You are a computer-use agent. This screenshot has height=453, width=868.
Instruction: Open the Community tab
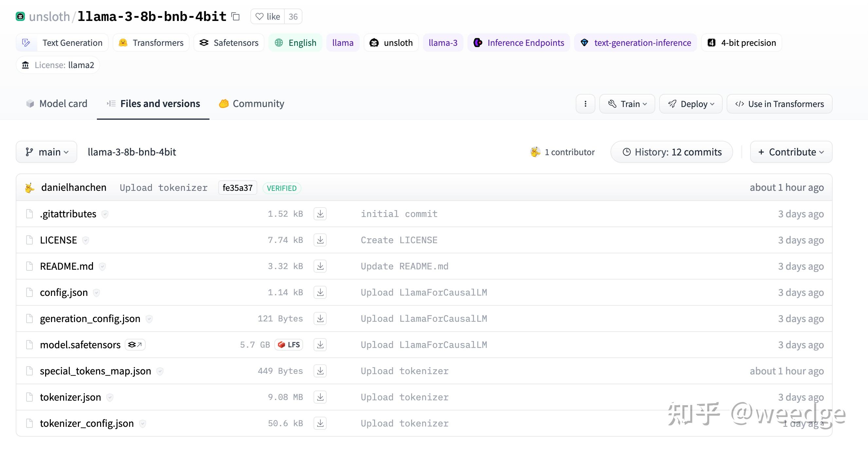point(251,103)
